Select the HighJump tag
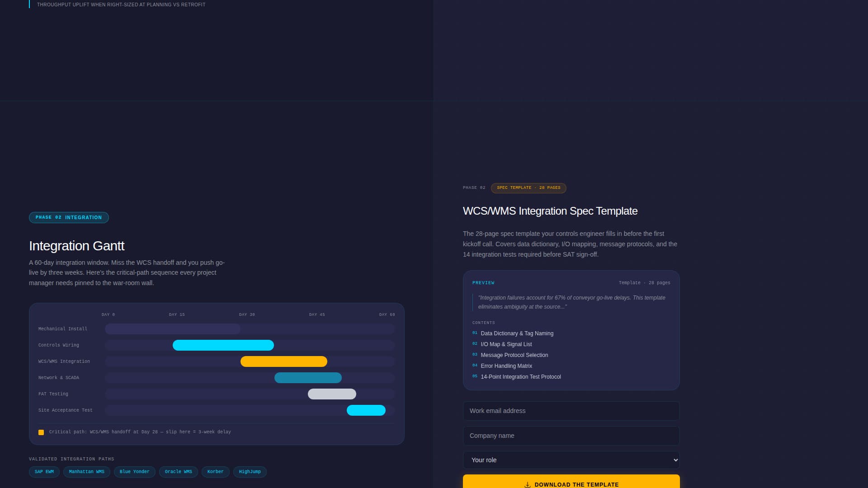This screenshot has height=488, width=868. (x=250, y=472)
